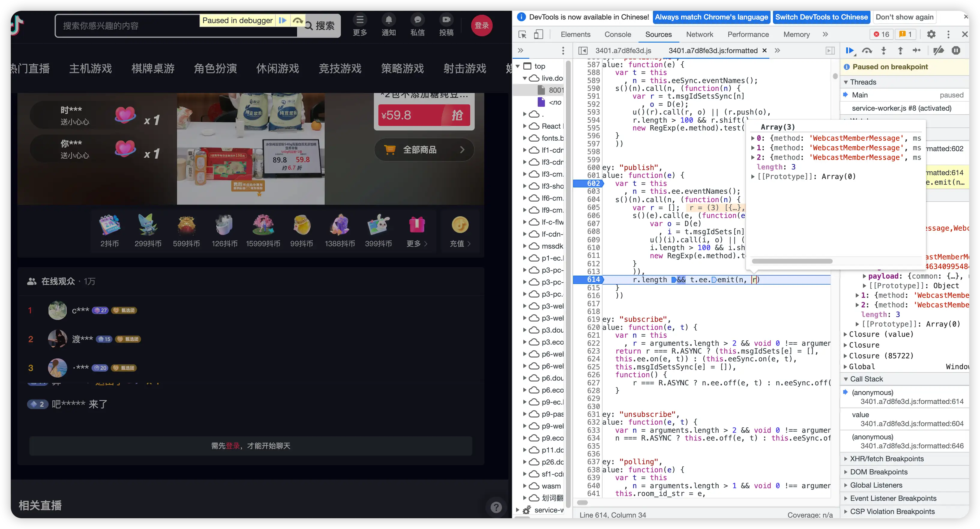Expand array item 0 in hover popup
Screen dimensions: 980x529
[753, 139]
